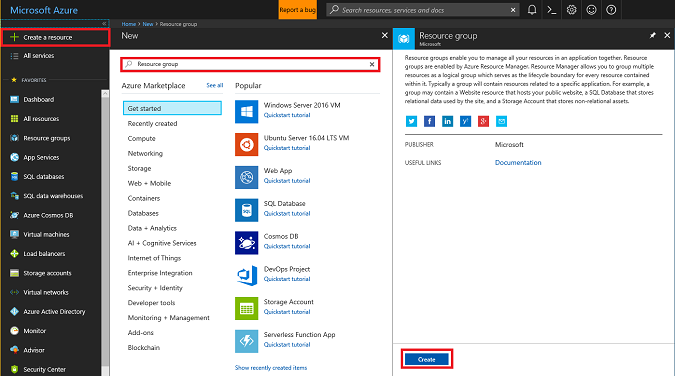Clear the Resource group search text

[x=372, y=64]
